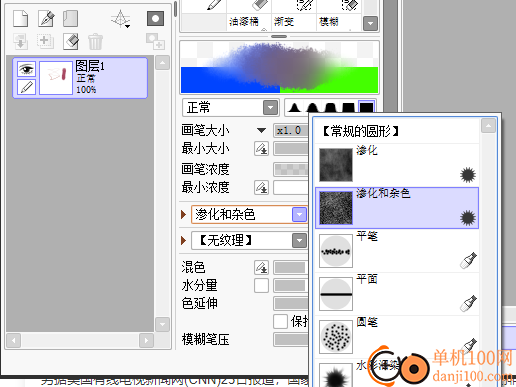Open the perspective ruler menu
516x387 pixels.
pyautogui.click(x=121, y=19)
